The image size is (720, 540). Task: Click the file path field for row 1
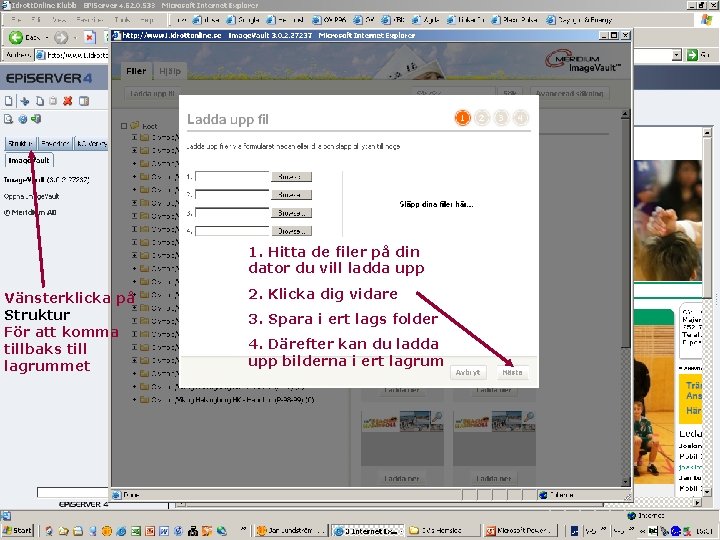232,177
